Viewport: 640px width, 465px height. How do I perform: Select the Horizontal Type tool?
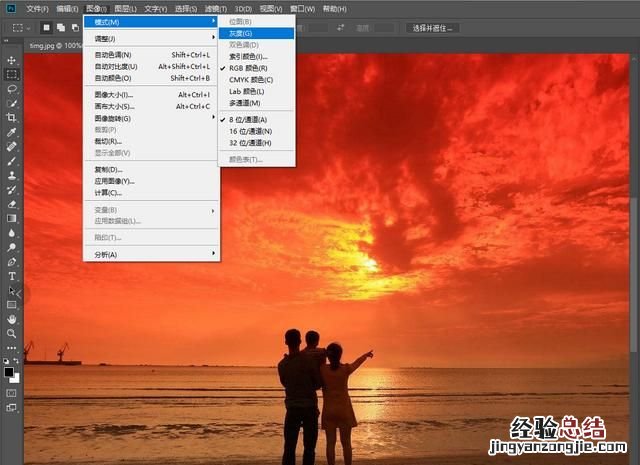pos(12,275)
